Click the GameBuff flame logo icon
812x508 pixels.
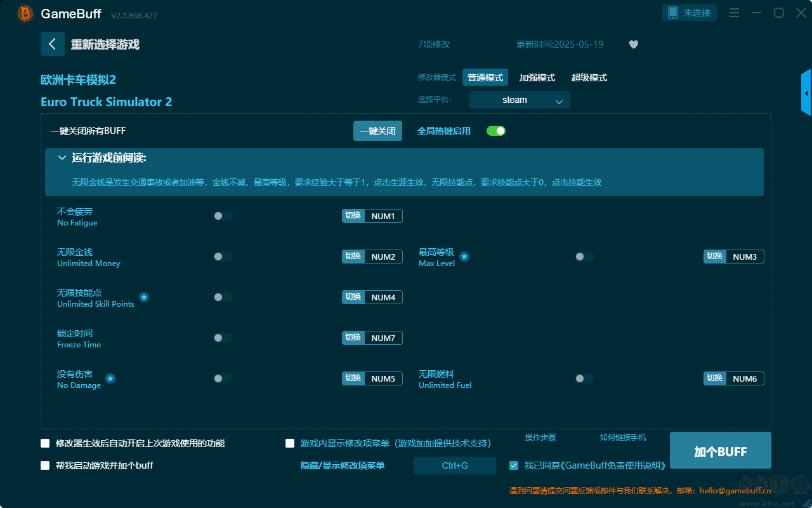pos(25,13)
